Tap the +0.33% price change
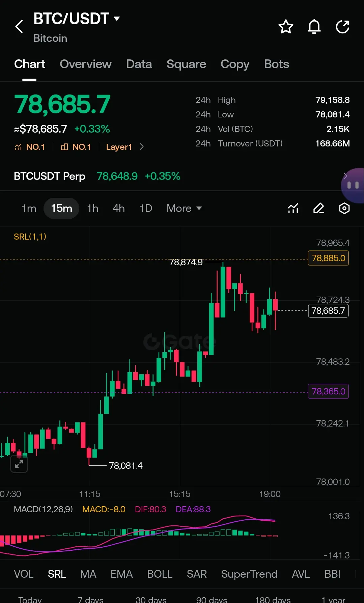The width and height of the screenshot is (364, 603). (x=92, y=129)
